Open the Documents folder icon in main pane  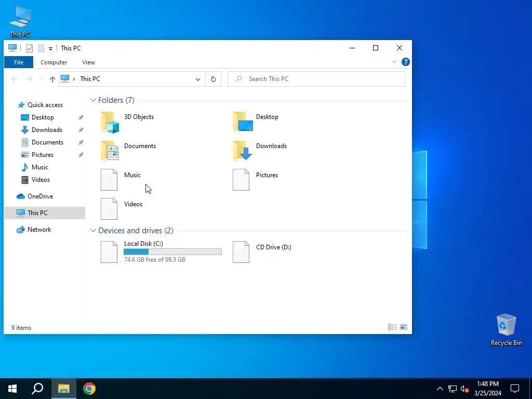(110, 151)
